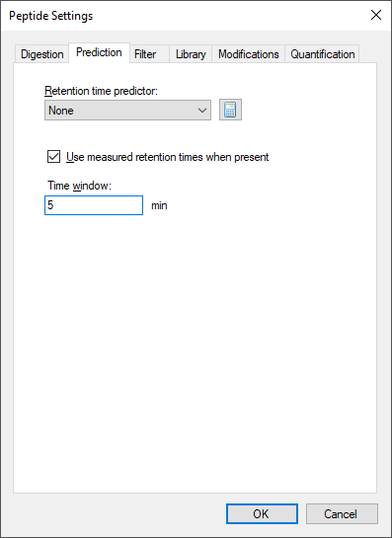Open the Retention time predictor combo box

(127, 111)
